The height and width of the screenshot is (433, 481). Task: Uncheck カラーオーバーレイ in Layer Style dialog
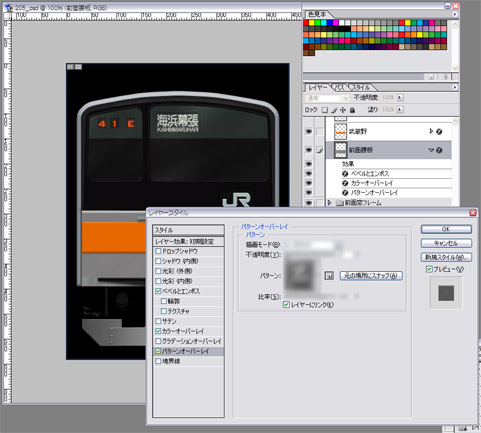[x=158, y=331]
